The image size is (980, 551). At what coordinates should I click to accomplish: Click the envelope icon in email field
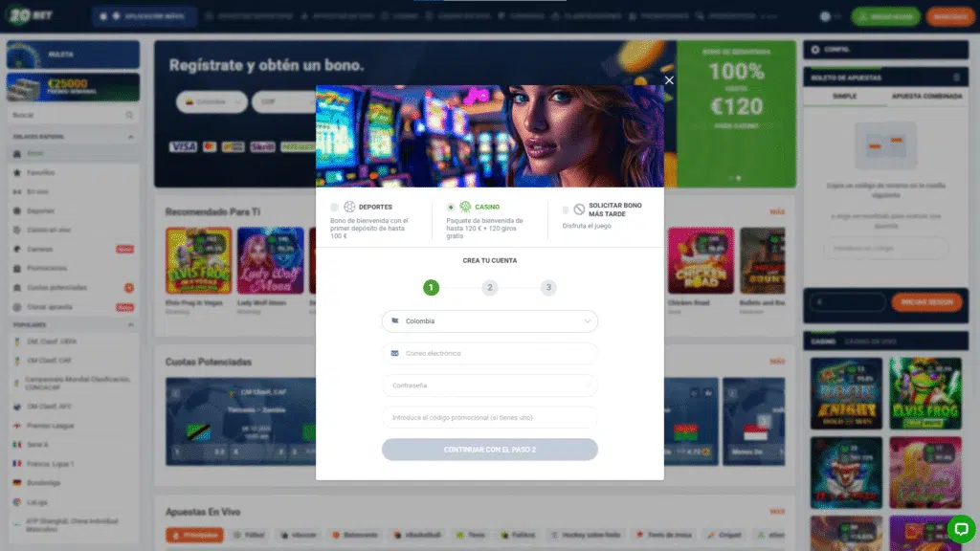[394, 354]
